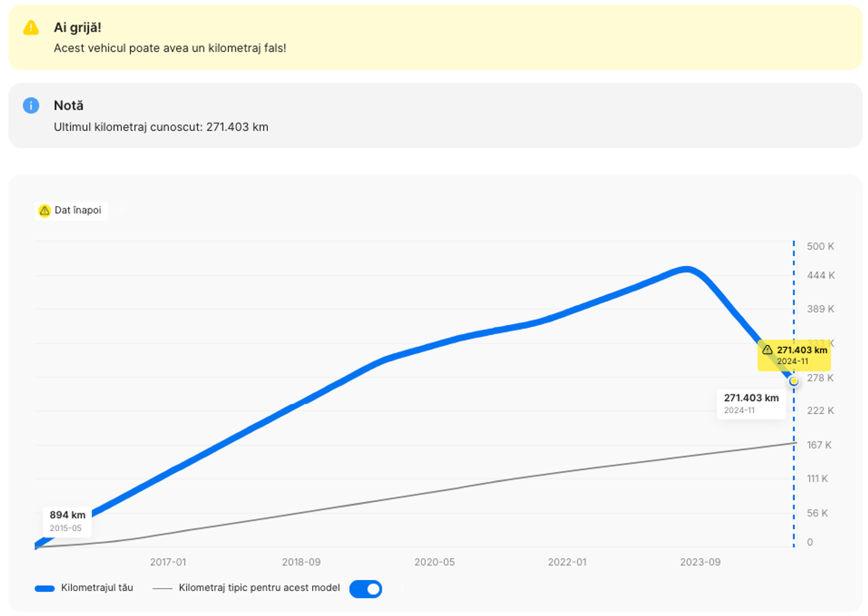Click the question mark beside the mileage toggle
Viewport: 868px width, 616px height.
tap(402, 588)
